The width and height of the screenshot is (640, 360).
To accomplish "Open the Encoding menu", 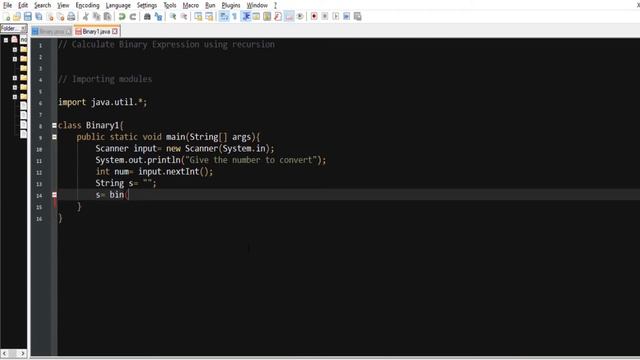I will coord(87,5).
